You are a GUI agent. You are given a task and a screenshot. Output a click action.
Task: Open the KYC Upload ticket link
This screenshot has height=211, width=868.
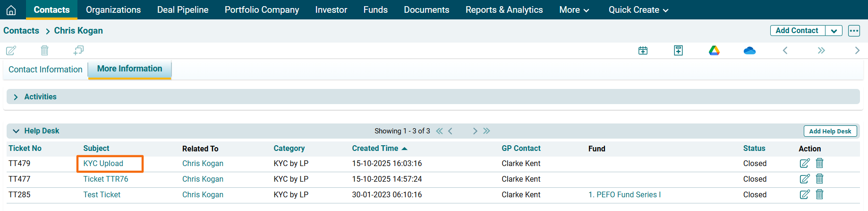pos(103,163)
